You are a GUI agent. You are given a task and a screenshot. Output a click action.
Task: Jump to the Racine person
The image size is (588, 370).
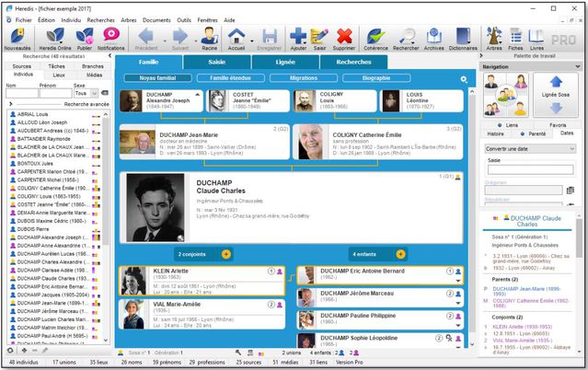tap(209, 39)
